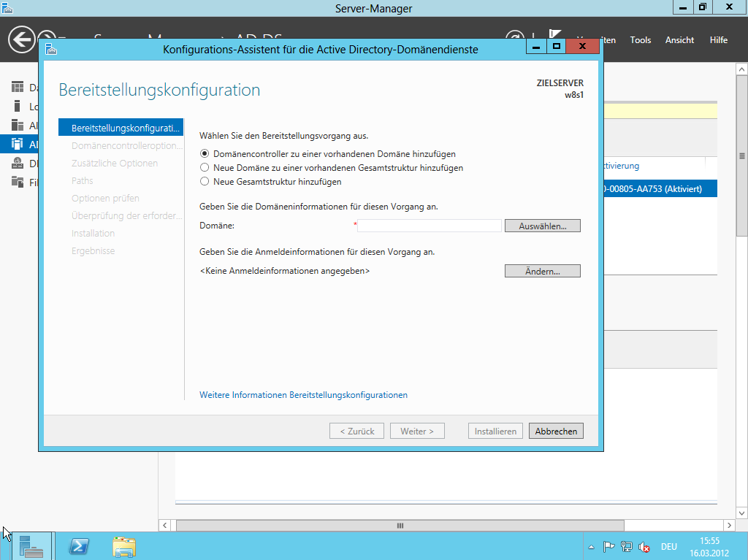Click the Server Manager back arrow
This screenshot has height=560, width=748.
22,39
